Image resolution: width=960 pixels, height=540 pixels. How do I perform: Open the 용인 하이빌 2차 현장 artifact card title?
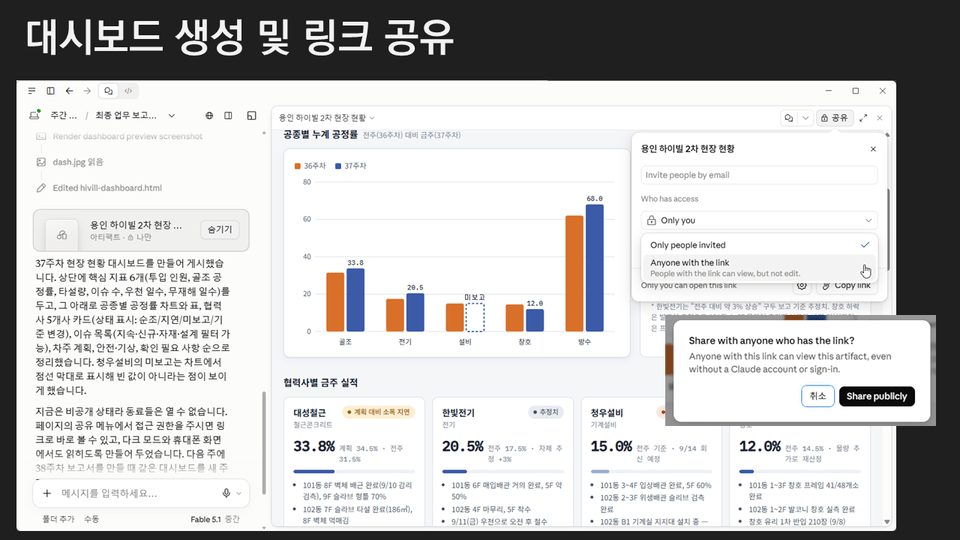click(x=136, y=225)
